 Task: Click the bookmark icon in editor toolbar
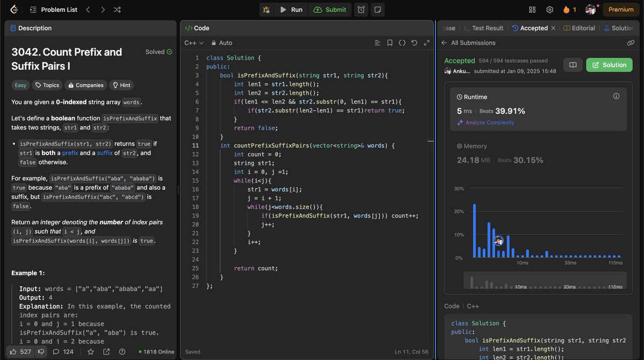(390, 42)
